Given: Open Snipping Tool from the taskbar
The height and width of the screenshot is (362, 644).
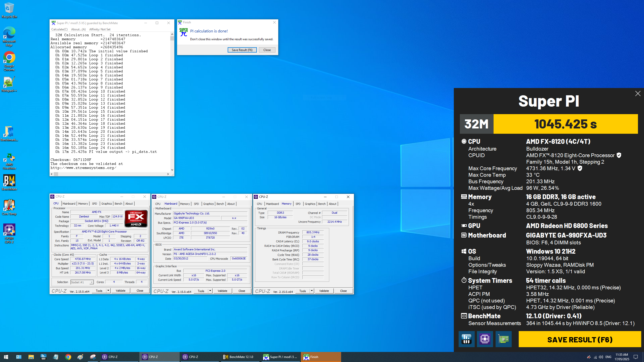Looking at the screenshot, I should (93, 357).
